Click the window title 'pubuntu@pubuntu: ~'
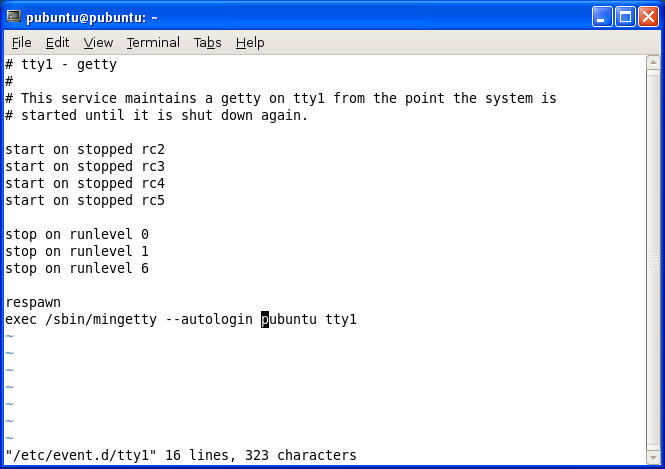 click(x=92, y=17)
